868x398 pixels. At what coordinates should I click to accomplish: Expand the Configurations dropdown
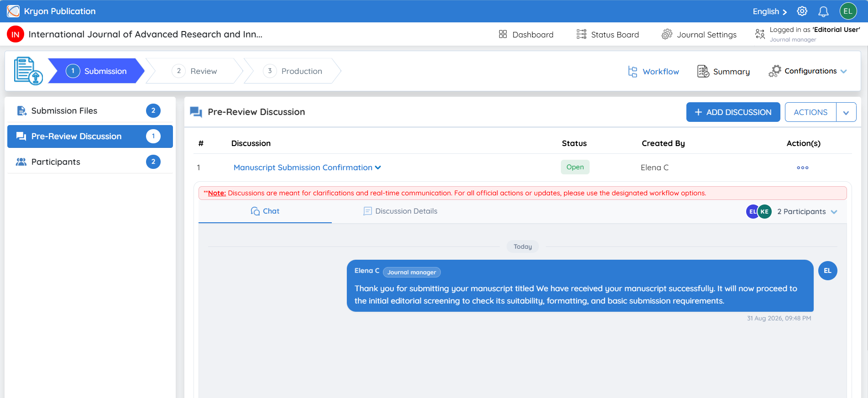pyautogui.click(x=843, y=71)
